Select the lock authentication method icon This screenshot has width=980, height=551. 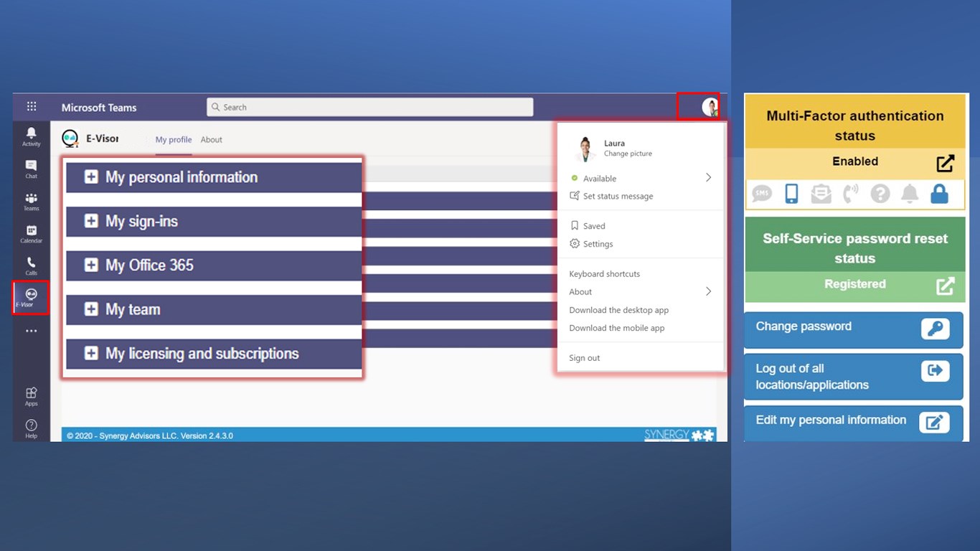(939, 194)
